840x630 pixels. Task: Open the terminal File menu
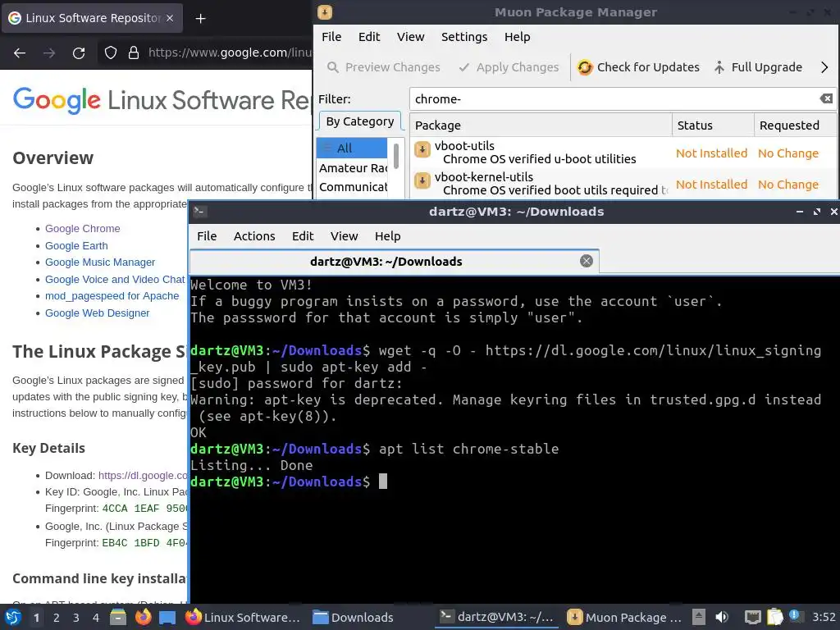[x=207, y=235]
